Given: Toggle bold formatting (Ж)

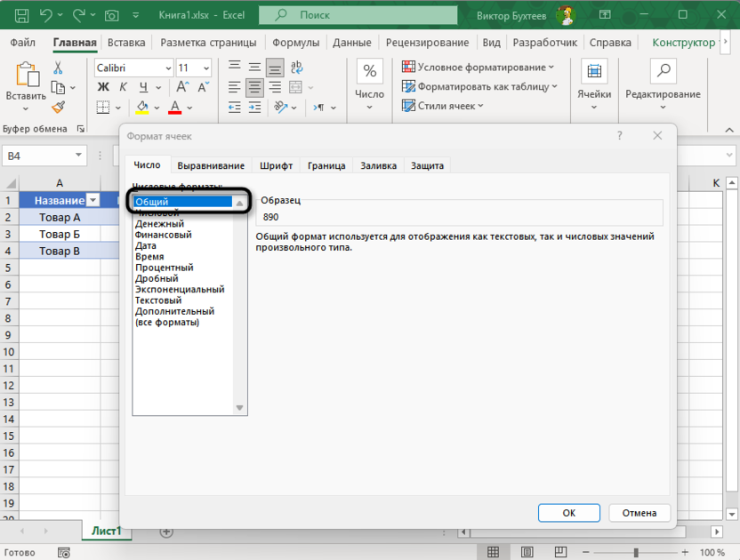Looking at the screenshot, I should tap(102, 87).
